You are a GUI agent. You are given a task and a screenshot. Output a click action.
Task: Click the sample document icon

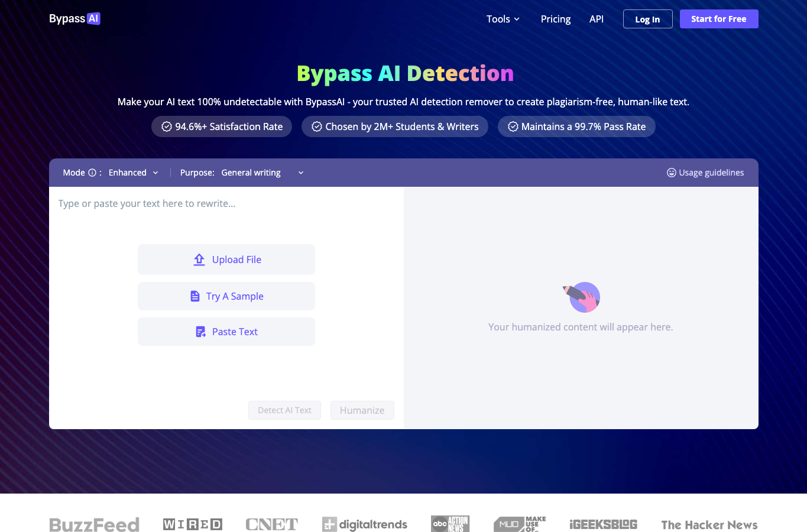tap(195, 296)
